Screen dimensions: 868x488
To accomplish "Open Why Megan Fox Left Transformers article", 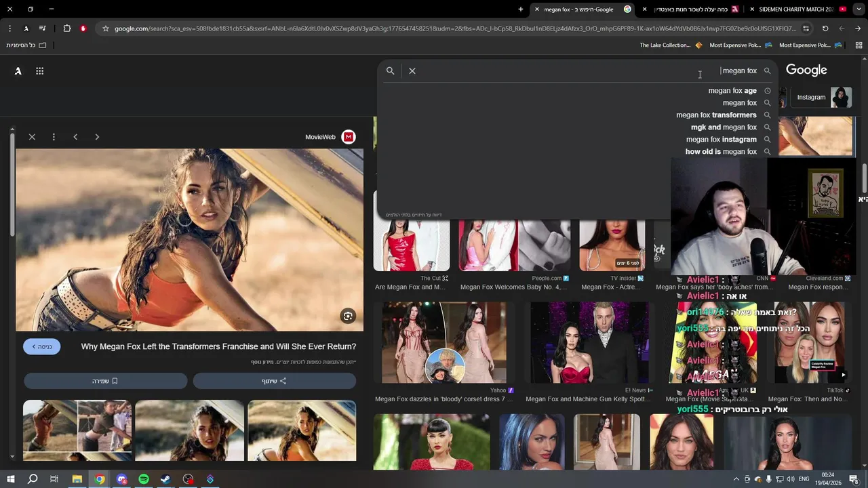I will (x=218, y=346).
